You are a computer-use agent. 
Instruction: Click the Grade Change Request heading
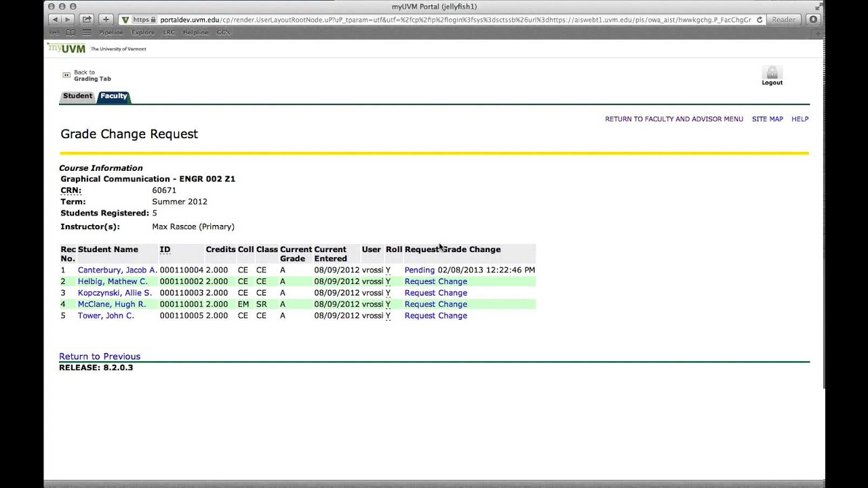(130, 134)
